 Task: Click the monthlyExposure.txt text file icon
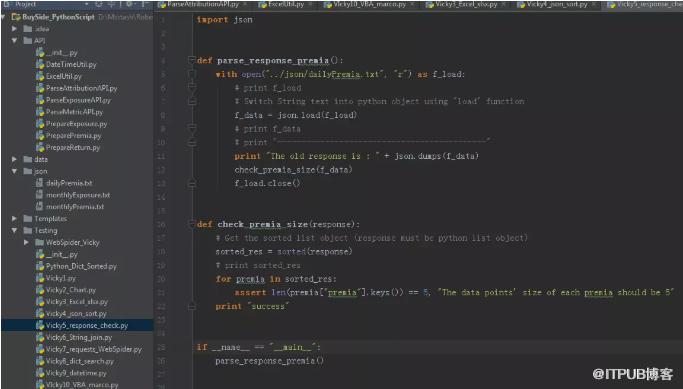(40, 195)
